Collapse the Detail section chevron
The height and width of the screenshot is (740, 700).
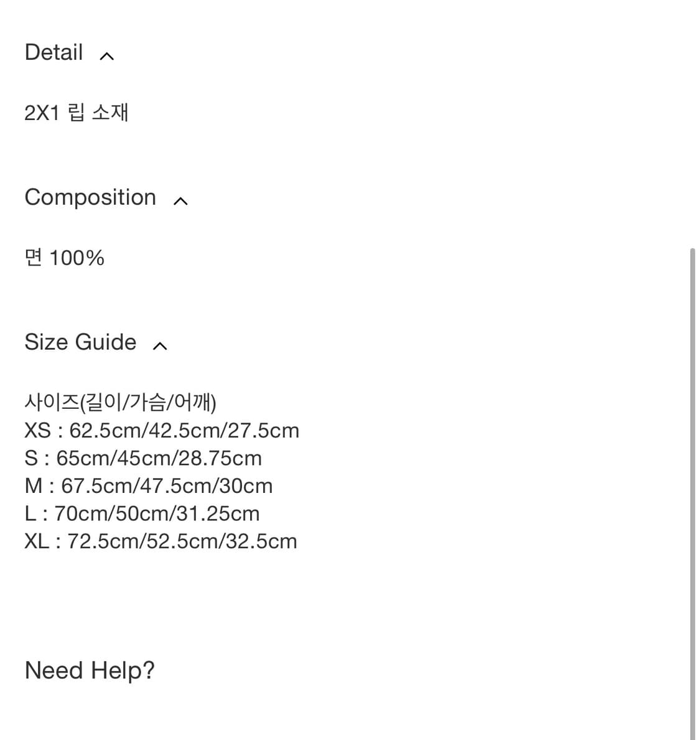[107, 56]
